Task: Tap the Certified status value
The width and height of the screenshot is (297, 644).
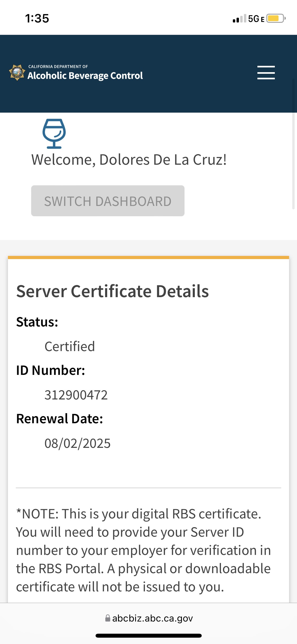Action: click(x=70, y=346)
